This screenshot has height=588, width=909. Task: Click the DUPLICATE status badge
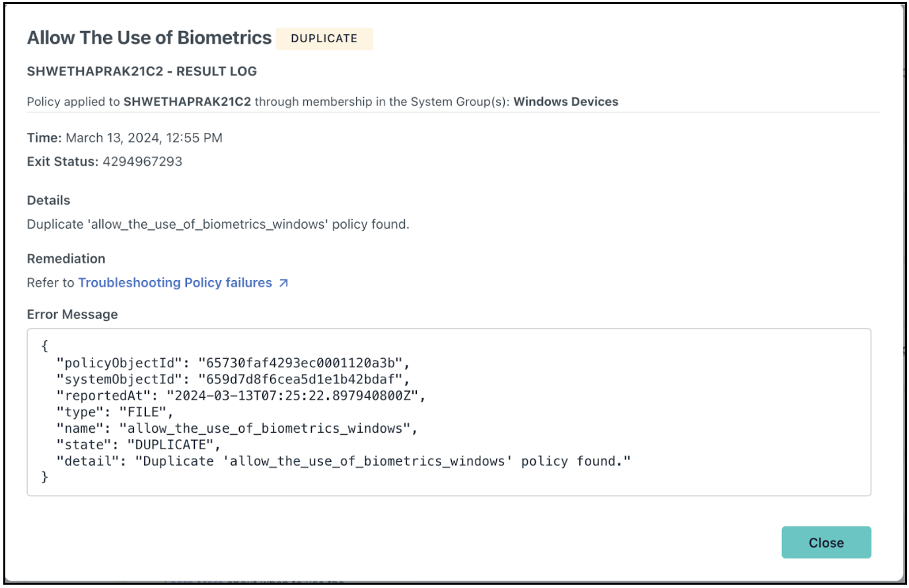324,38
